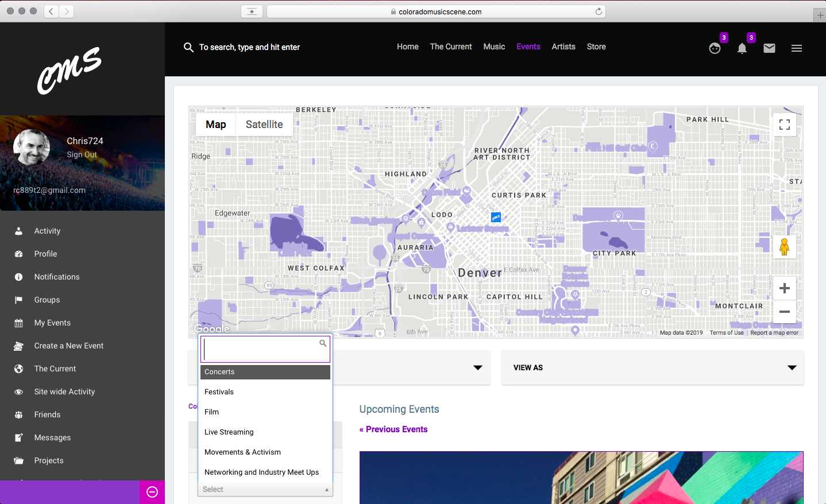This screenshot has height=504, width=826.
Task: Open the hamburger menu icon
Action: (796, 49)
